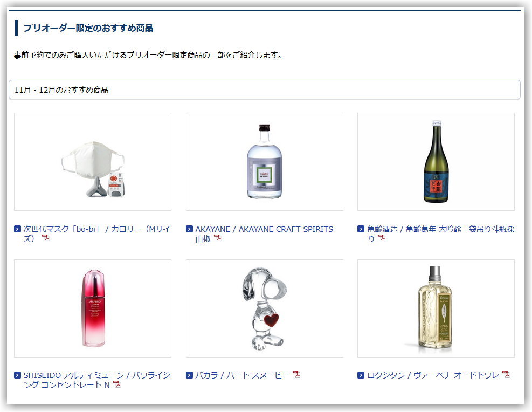The width and height of the screenshot is (532, 412).
Task: Open link バカラ / ハート スヌーピー
Action: 242,375
